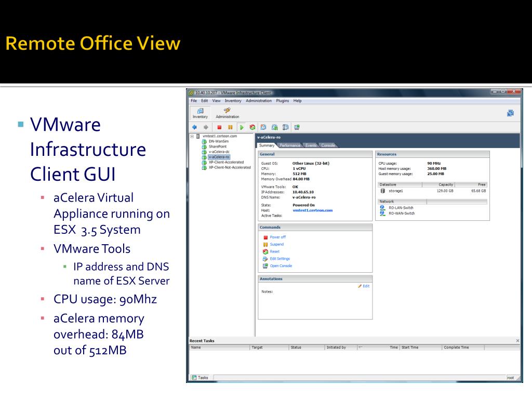Select v-aCelera-ro in the inventory tree
Image resolution: width=532 pixels, height=399 pixels.
219,157
